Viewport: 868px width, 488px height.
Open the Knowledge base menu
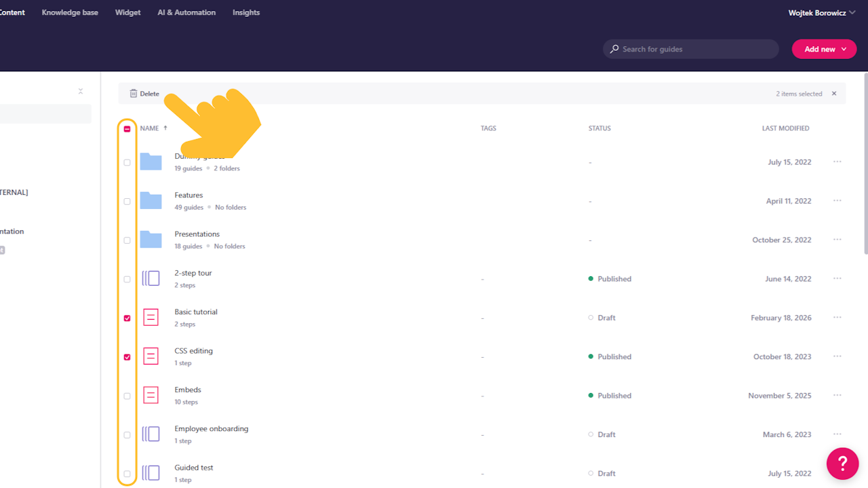70,12
